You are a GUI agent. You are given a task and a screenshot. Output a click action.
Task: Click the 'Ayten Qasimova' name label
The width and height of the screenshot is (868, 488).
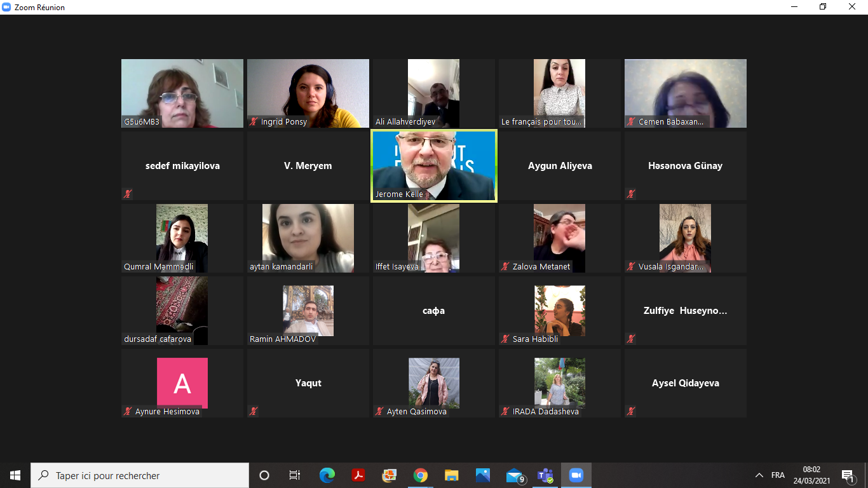417,412
